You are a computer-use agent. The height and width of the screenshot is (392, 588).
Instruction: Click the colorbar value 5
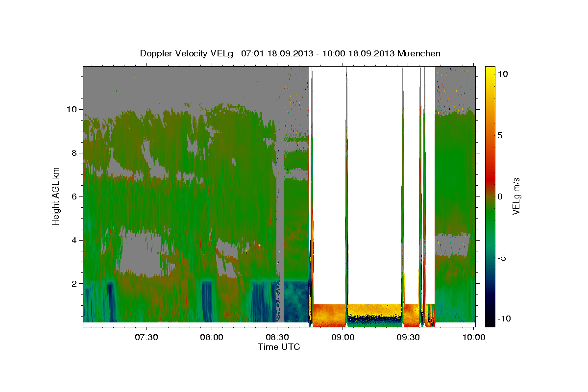(x=500, y=135)
